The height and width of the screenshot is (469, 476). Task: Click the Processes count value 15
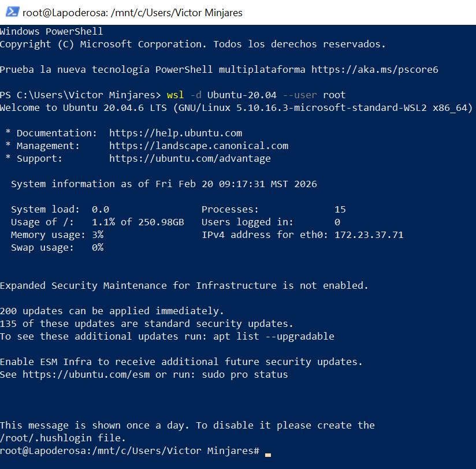[x=340, y=209]
